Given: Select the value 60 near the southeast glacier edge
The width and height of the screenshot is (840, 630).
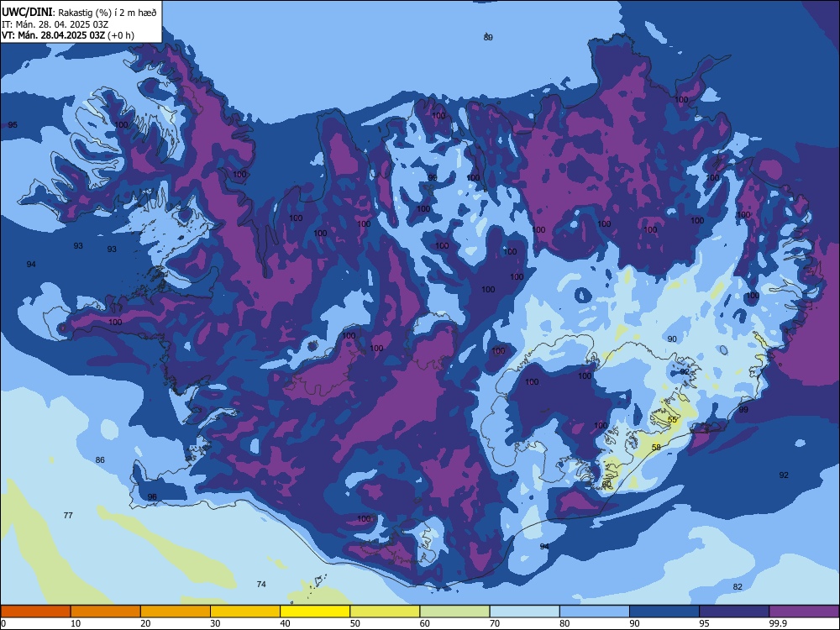Looking at the screenshot, I should pos(606,484).
